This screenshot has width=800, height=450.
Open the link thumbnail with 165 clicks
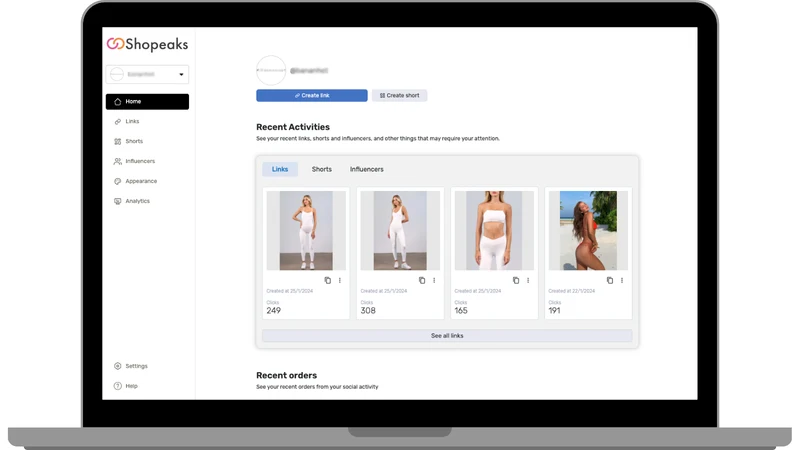click(494, 231)
